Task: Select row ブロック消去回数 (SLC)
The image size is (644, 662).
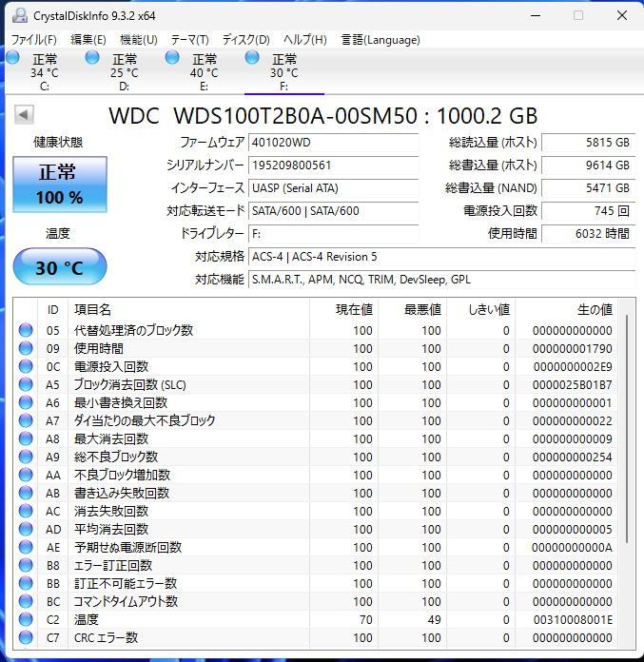Action: (316, 384)
